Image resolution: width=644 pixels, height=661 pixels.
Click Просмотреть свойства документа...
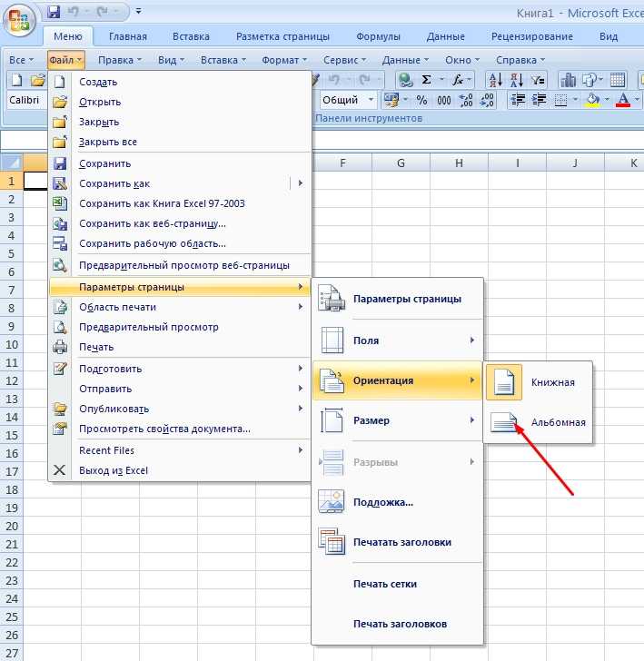[x=180, y=429]
